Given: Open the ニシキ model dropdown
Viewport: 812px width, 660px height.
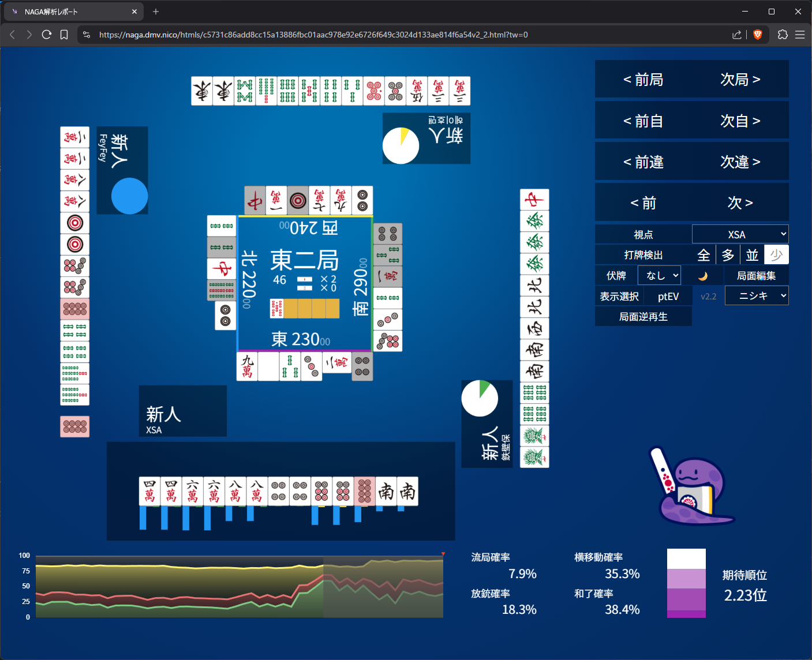Looking at the screenshot, I should pos(756,296).
